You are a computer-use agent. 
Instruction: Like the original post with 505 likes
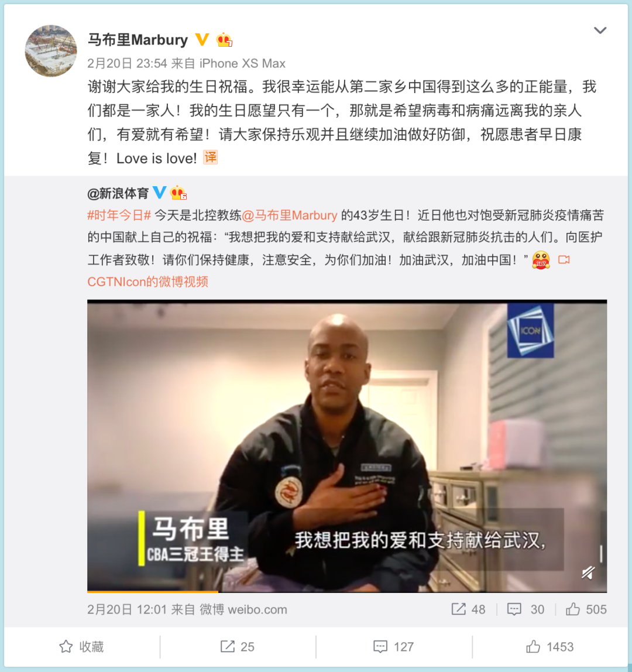586,609
